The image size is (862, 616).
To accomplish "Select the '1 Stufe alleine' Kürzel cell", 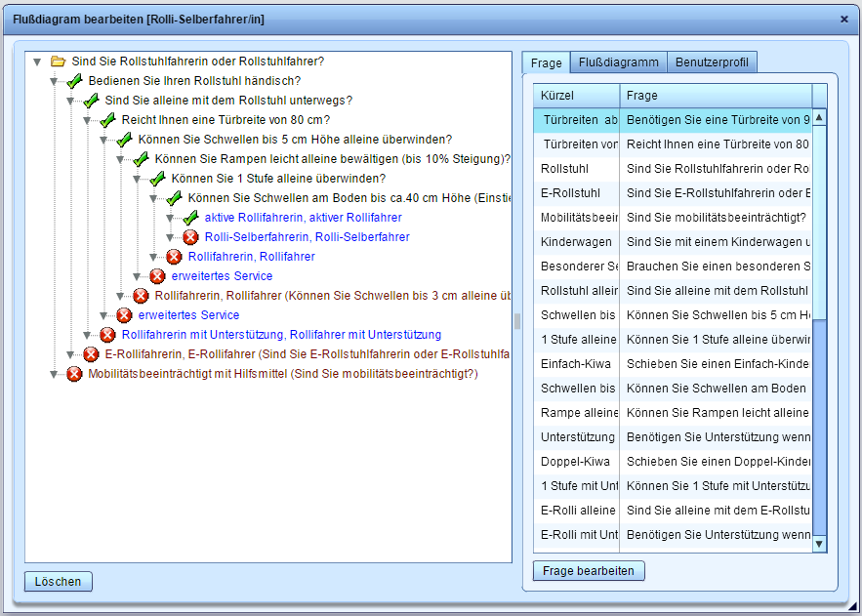I will 577,340.
